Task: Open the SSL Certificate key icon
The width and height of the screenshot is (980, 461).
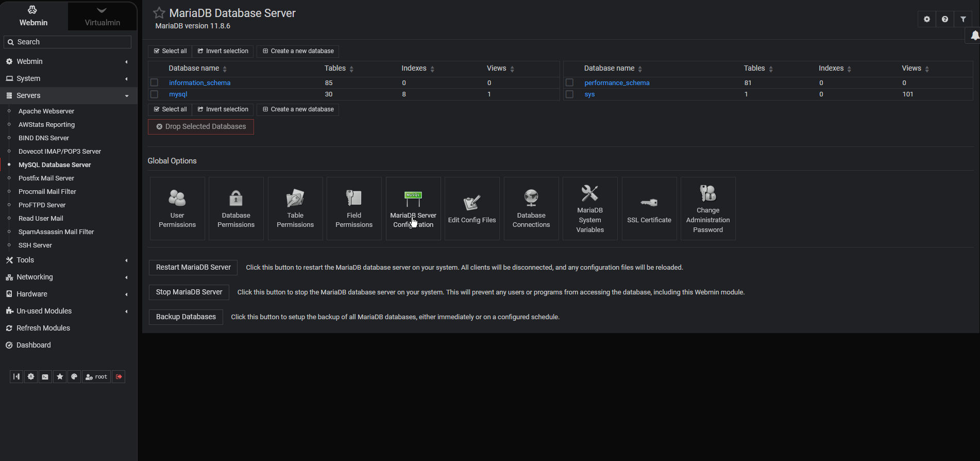Action: pos(649,203)
